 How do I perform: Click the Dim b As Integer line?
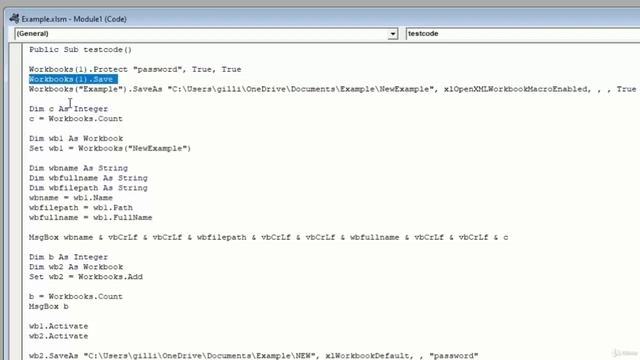tap(68, 257)
